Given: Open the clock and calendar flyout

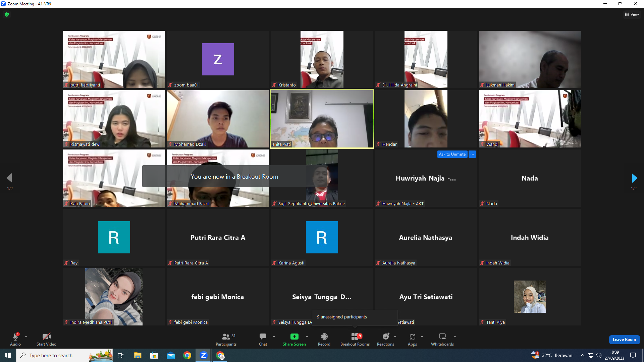Looking at the screenshot, I should [614, 355].
